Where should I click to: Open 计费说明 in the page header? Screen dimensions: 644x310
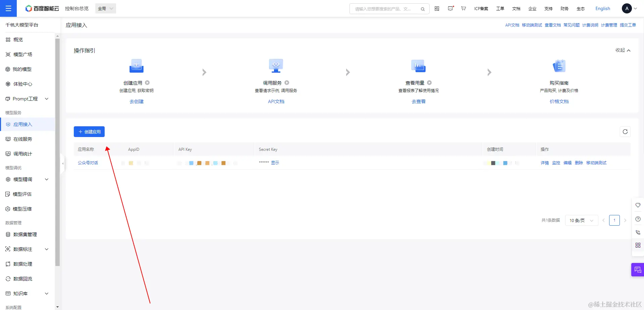point(590,25)
